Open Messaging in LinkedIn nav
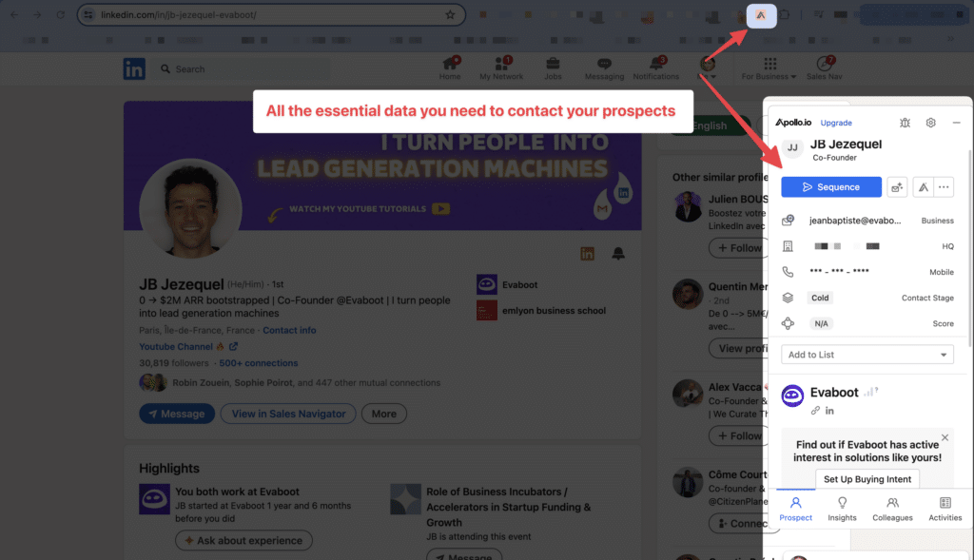The width and height of the screenshot is (974, 560). 604,68
